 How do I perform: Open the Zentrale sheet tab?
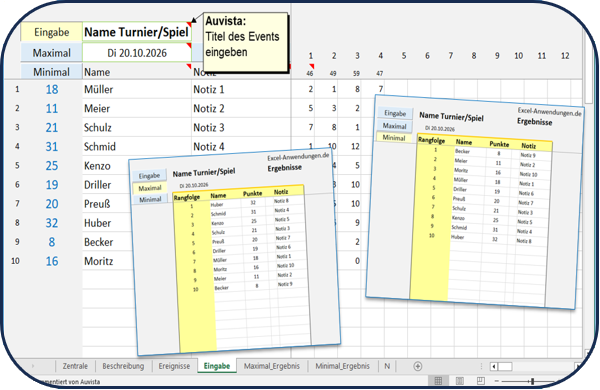pos(75,366)
